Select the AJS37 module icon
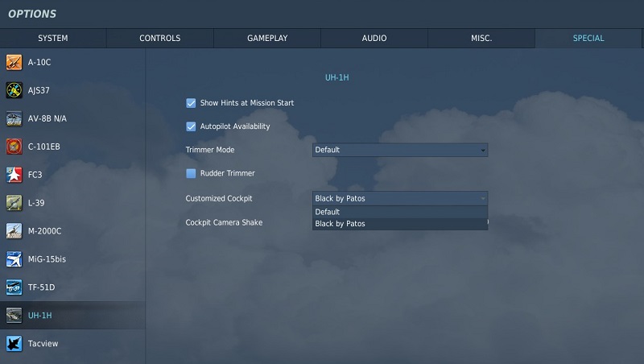Viewport: 644px width, 364px height. [x=14, y=90]
